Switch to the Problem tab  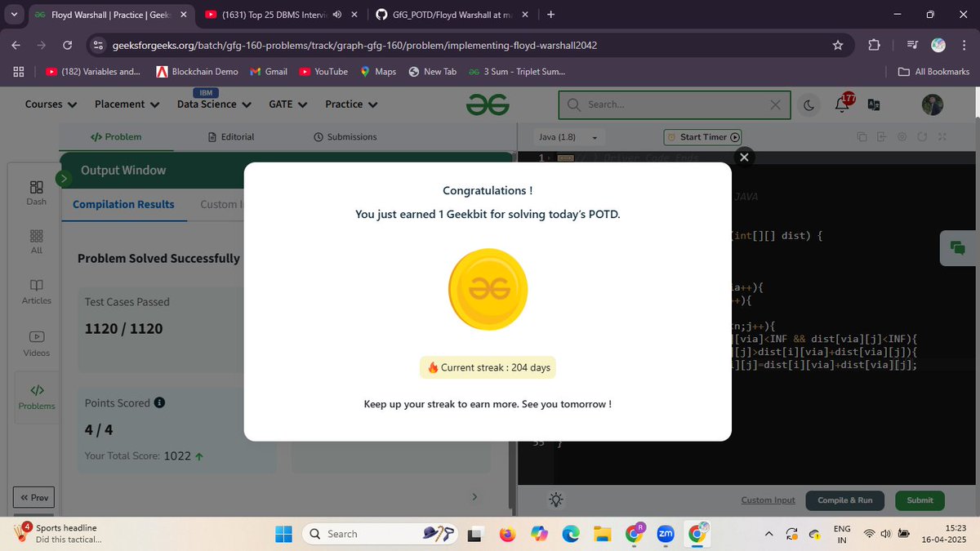pos(115,137)
